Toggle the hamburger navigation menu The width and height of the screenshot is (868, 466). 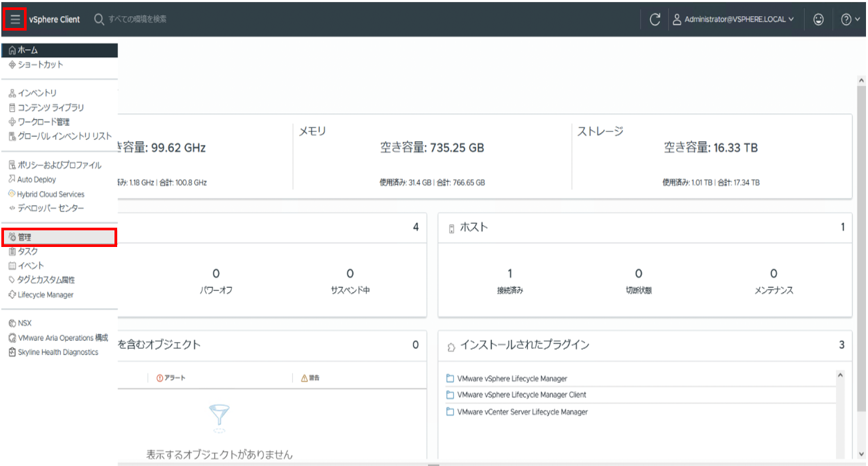tap(15, 19)
